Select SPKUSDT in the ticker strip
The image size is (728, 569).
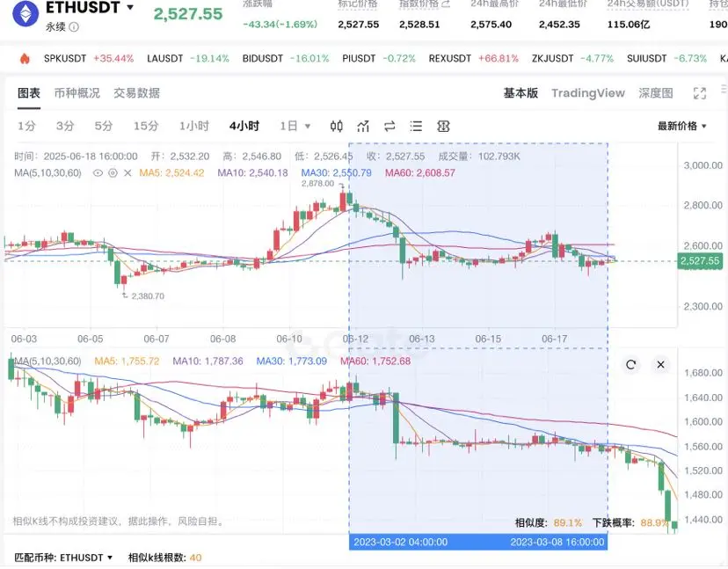(x=65, y=59)
